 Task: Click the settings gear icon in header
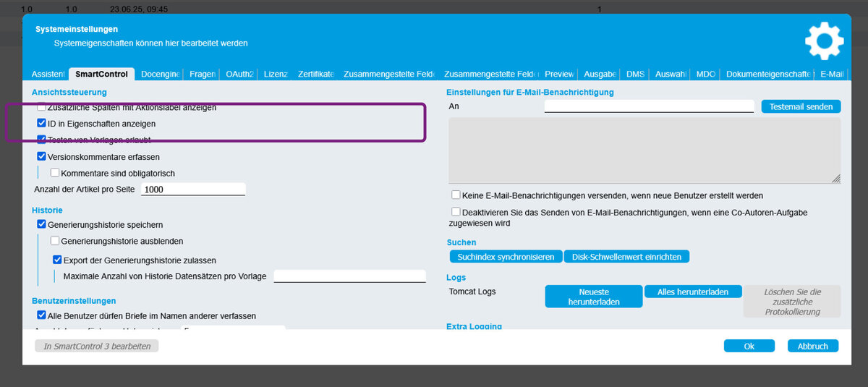(824, 41)
